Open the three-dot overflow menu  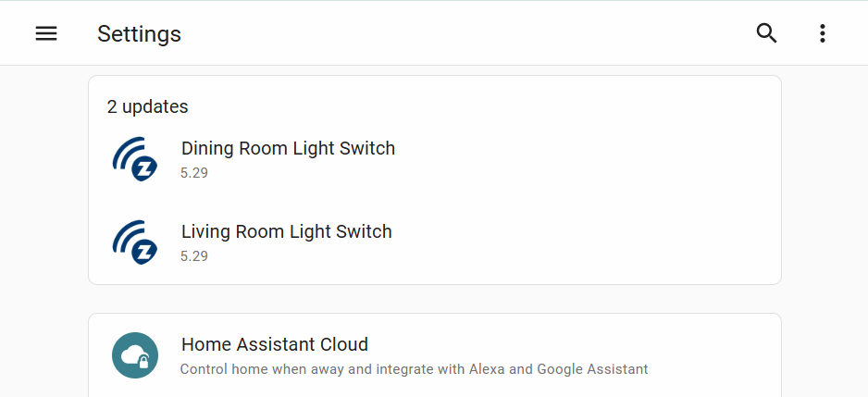coord(822,34)
